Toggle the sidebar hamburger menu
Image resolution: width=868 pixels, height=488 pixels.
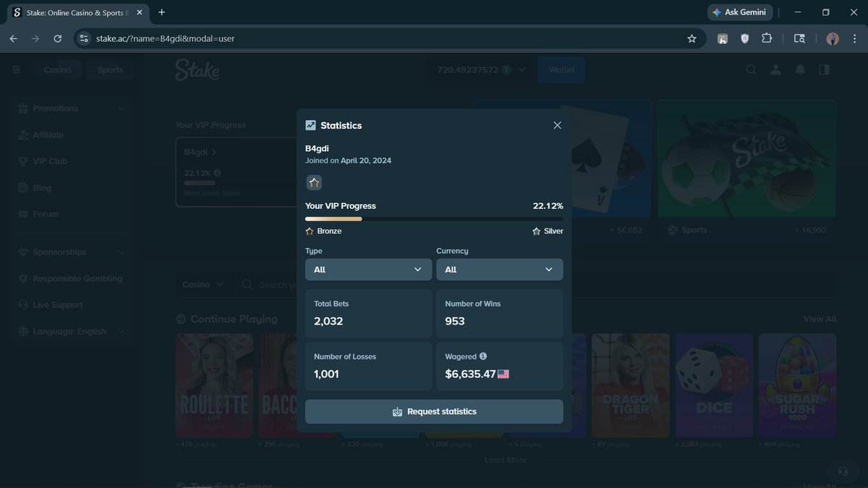click(17, 70)
